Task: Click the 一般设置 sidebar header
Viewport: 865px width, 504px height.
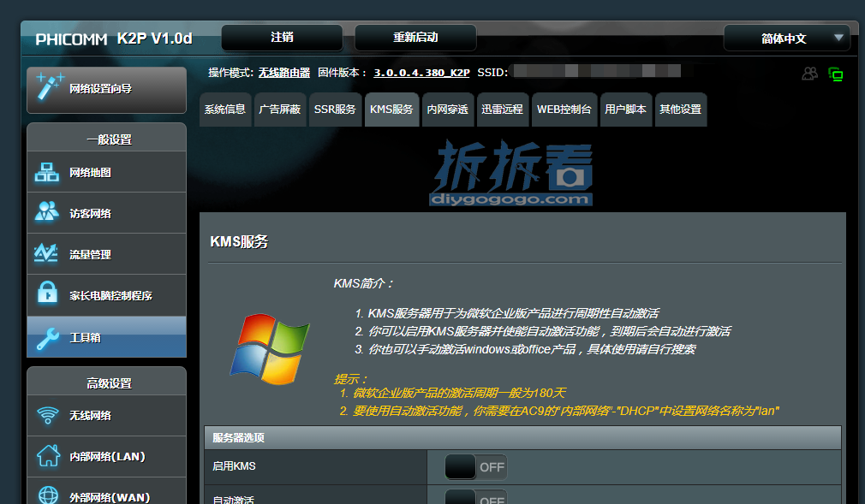Action: (110, 139)
